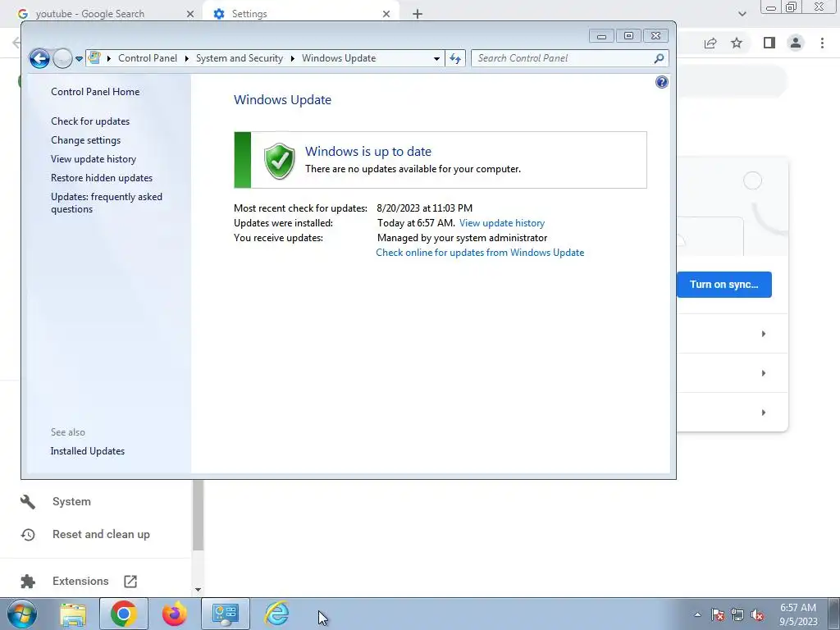The width and height of the screenshot is (840, 630).
Task: Click the green shield status icon
Action: 279,161
